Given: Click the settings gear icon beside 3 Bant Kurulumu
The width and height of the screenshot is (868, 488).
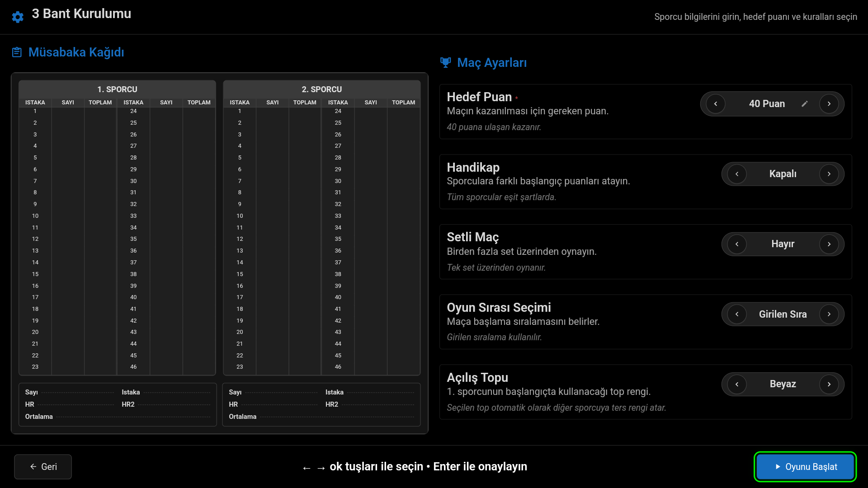Looking at the screenshot, I should (x=18, y=17).
